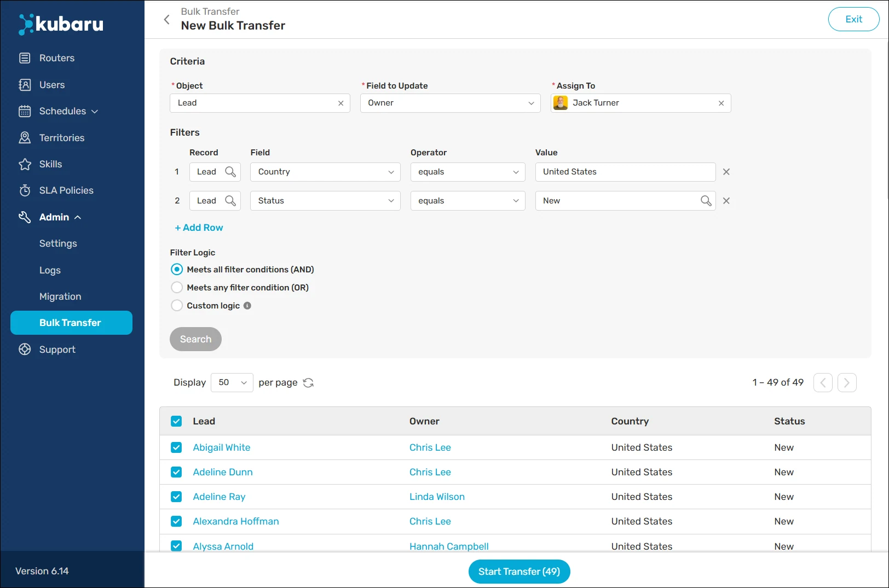The image size is (889, 588).
Task: Open the Alexandra Hoffman lead link
Action: (236, 521)
